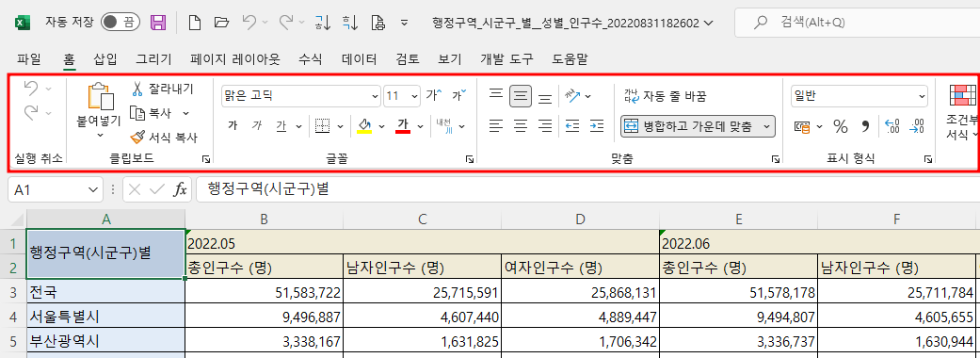
Task: Open the font name box 맑은 고딕
Action: [x=300, y=96]
